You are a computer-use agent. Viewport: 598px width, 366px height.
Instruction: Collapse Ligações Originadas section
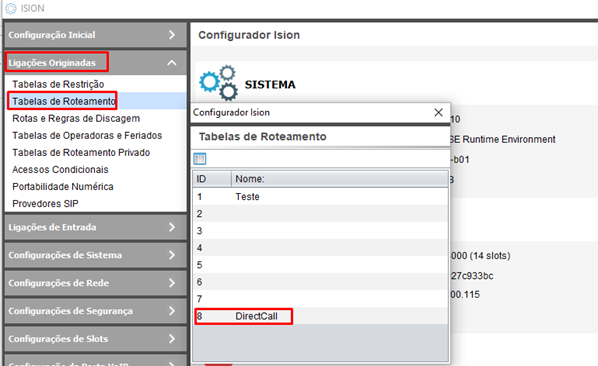pos(95,63)
